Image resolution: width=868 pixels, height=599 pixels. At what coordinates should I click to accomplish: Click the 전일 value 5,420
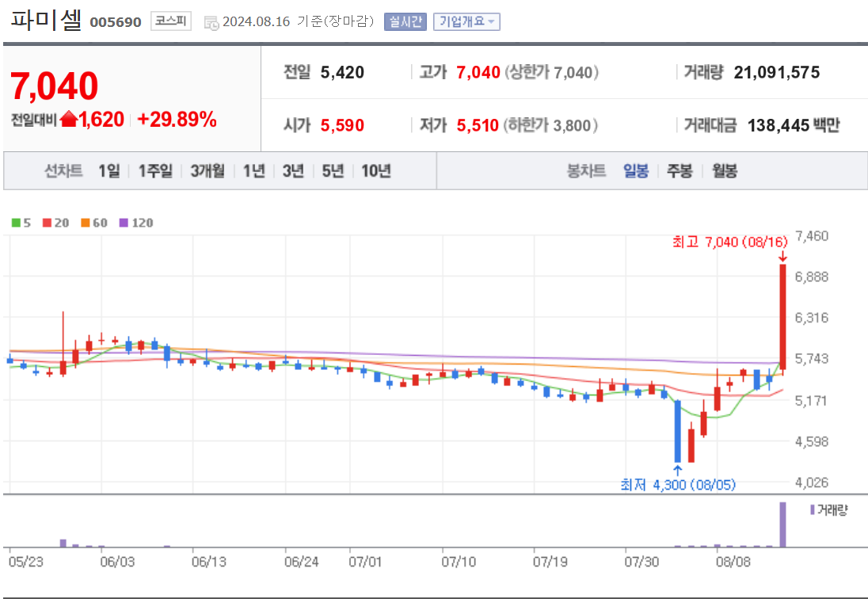click(x=342, y=73)
